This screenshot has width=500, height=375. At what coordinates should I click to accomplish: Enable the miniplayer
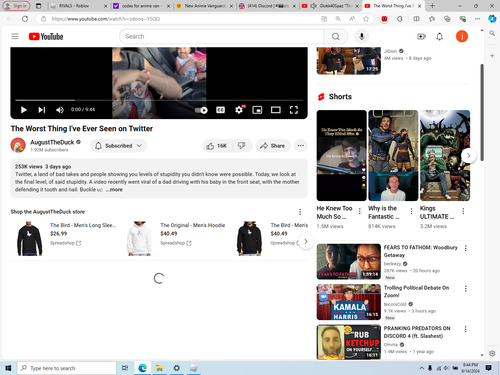[257, 110]
